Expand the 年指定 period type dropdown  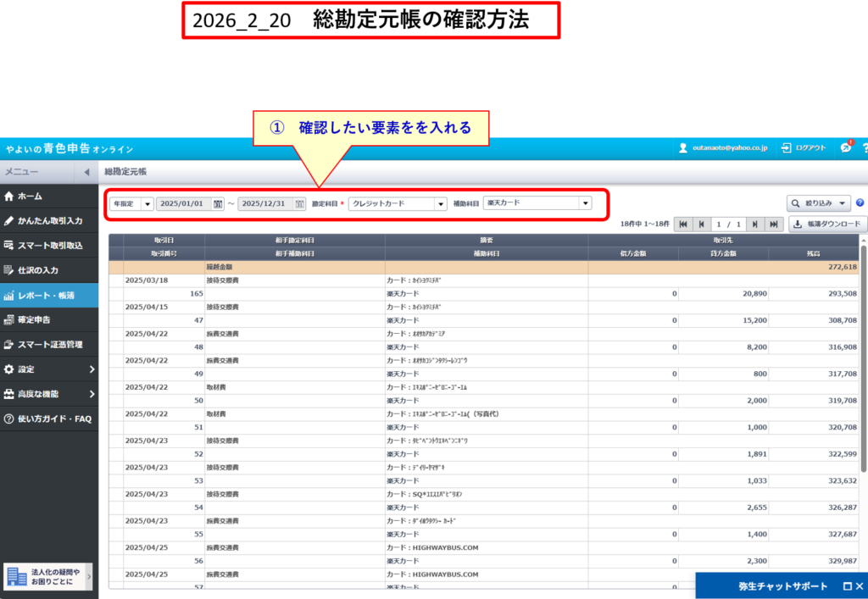pos(147,204)
